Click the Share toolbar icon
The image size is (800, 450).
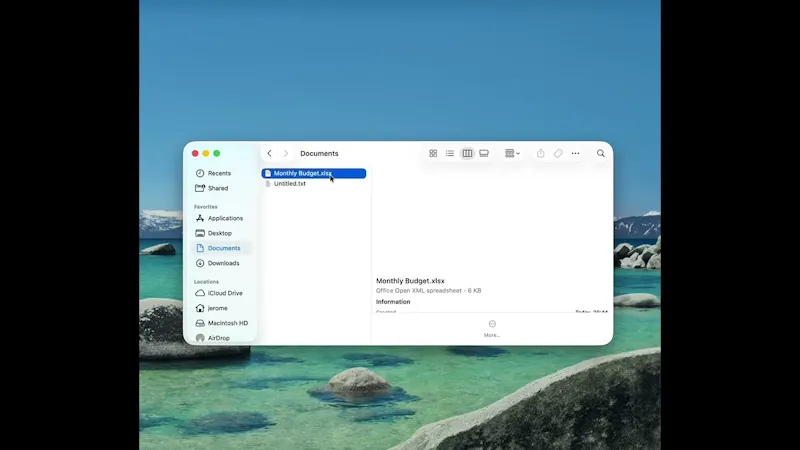point(540,153)
